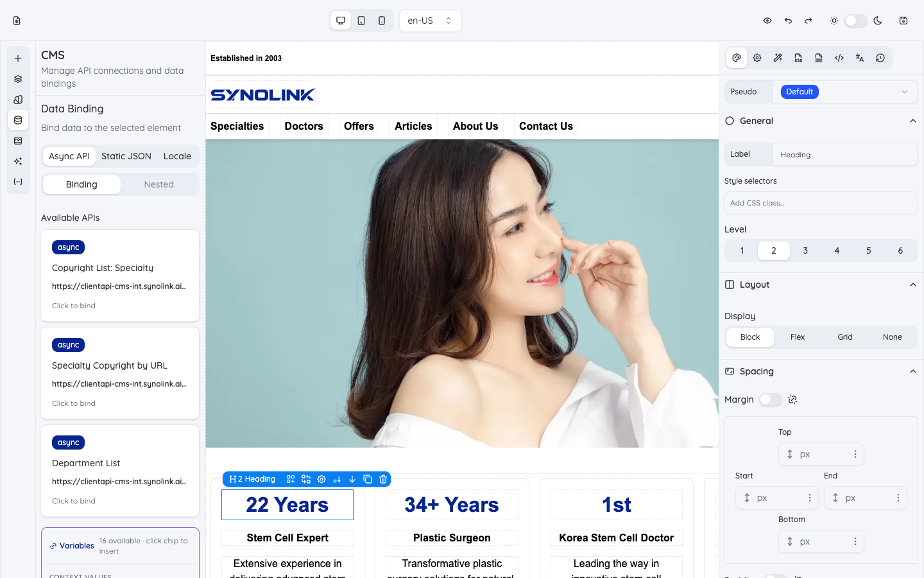This screenshot has height=578, width=924.
Task: Click the Doctors menu item on the page
Action: 304,126
